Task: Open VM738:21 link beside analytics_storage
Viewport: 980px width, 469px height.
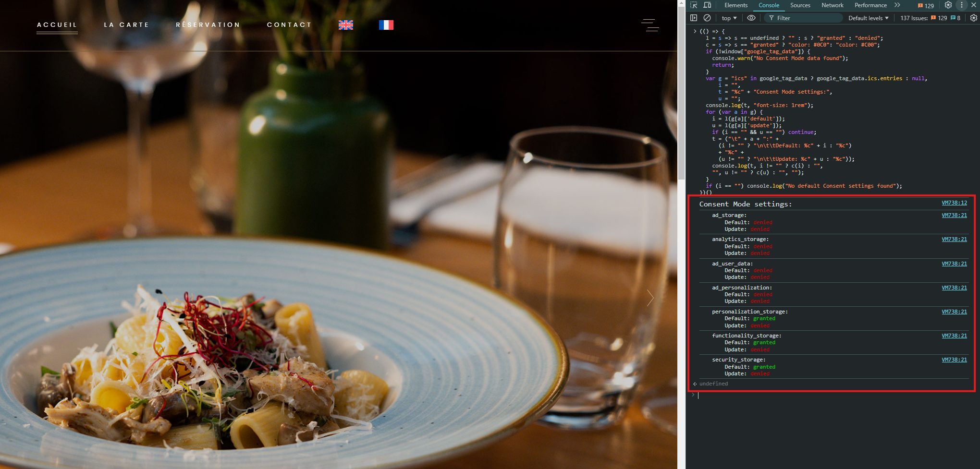Action: (954, 240)
